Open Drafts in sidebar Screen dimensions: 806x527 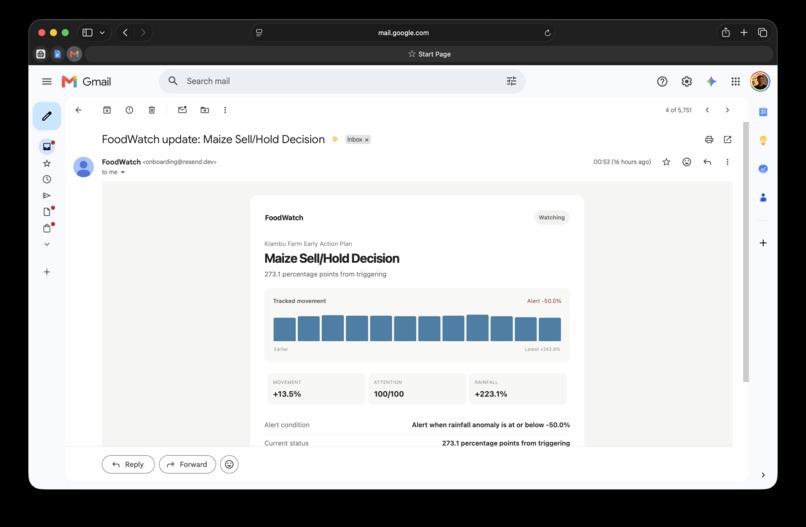point(47,212)
